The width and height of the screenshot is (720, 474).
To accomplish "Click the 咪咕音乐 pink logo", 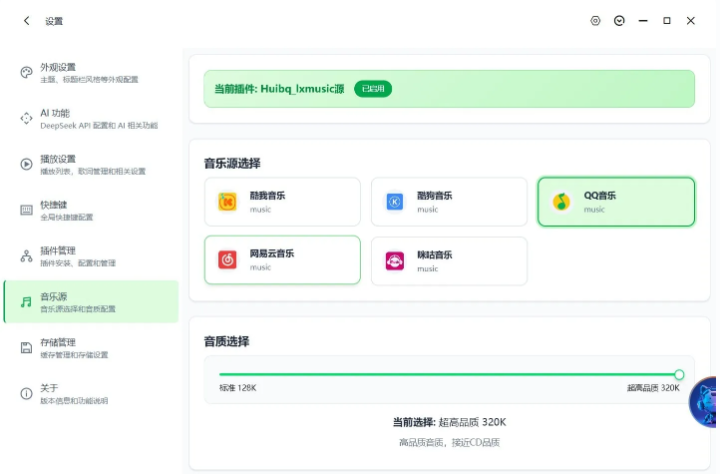I will tap(394, 261).
